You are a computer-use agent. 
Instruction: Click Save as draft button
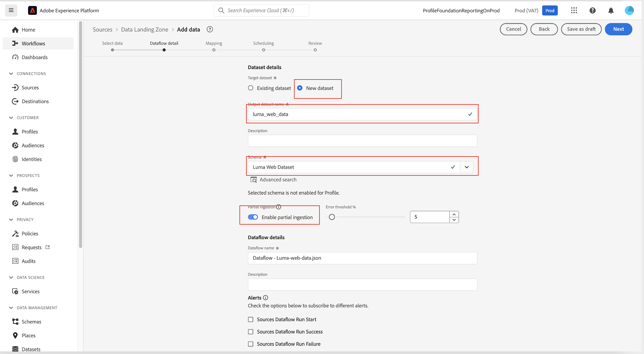coord(581,29)
